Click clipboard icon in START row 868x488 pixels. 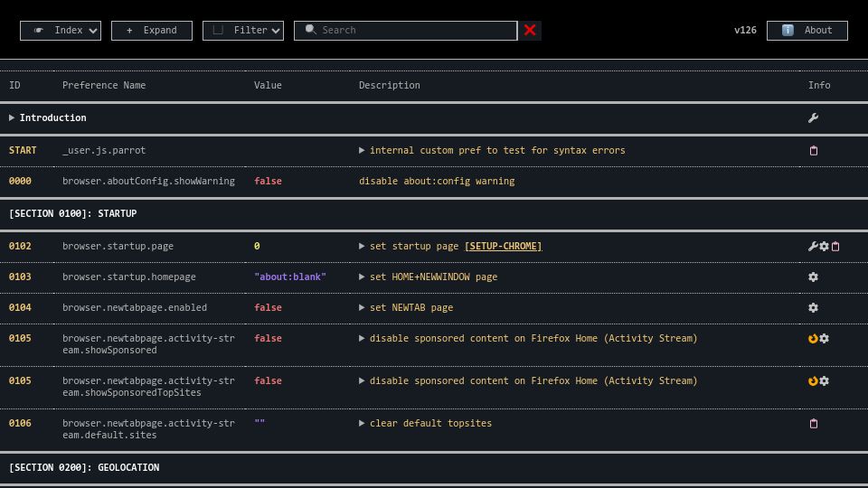(813, 151)
